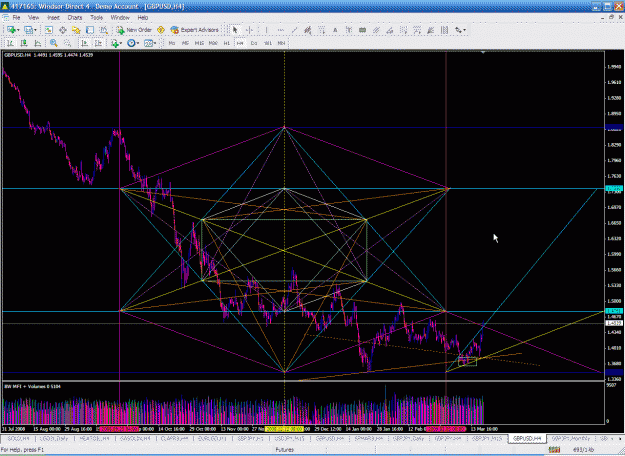The height and width of the screenshot is (456, 625).
Task: Open the Navigator panel with its folder-star icon
Action: click(76, 30)
